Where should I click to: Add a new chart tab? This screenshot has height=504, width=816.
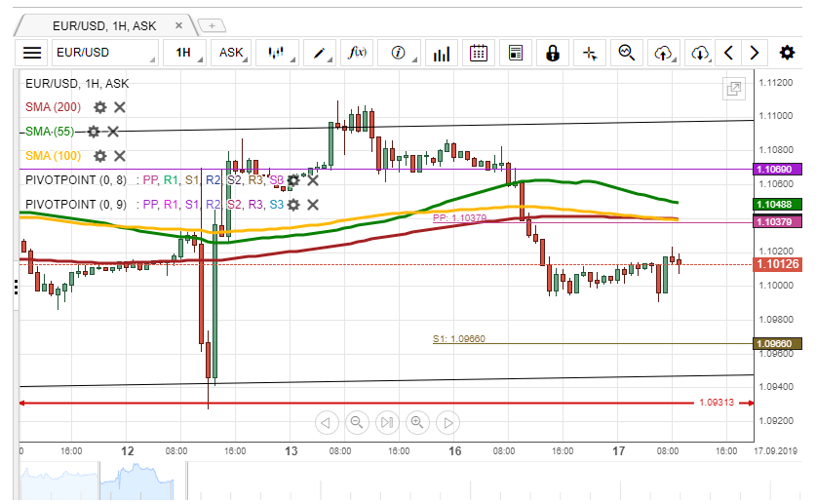tap(212, 25)
